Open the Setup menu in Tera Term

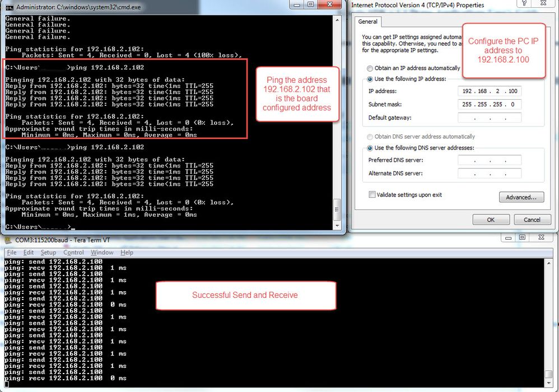point(49,253)
